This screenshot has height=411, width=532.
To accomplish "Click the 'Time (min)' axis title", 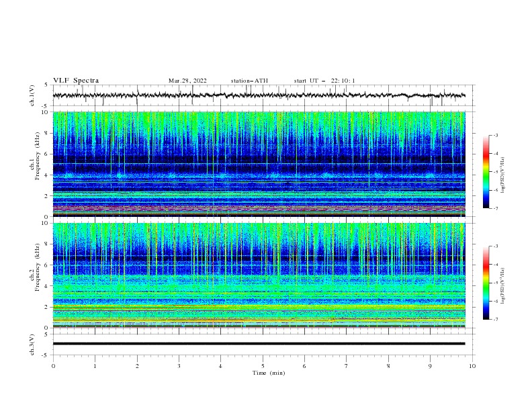I will [269, 373].
